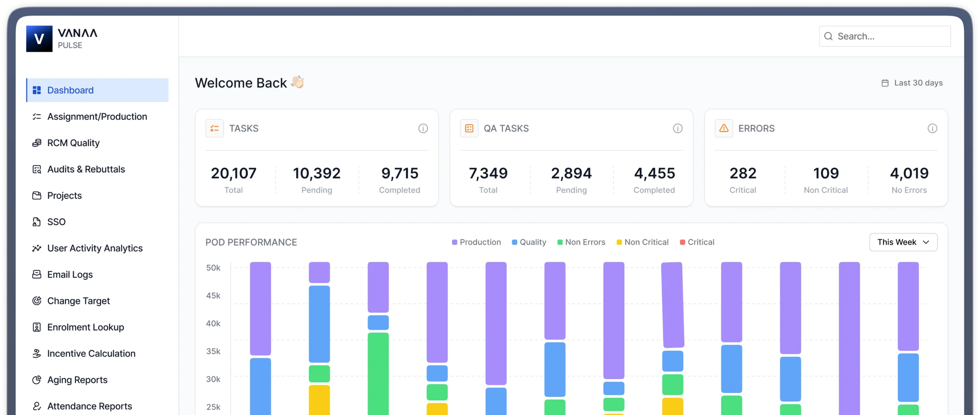Image resolution: width=980 pixels, height=415 pixels.
Task: Click the 10,392 Pending tasks value
Action: [x=317, y=173]
